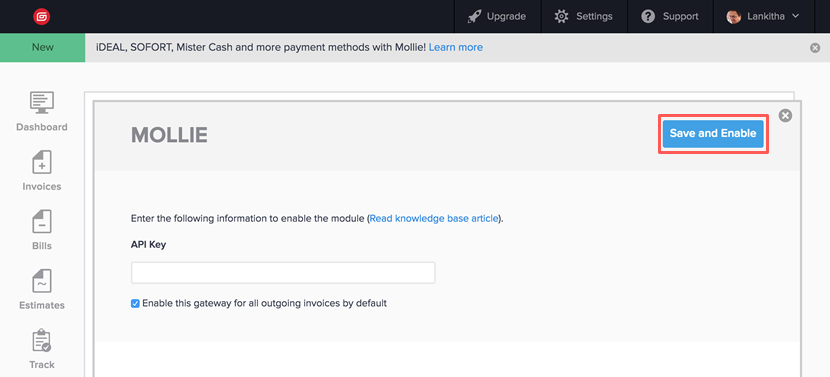Open the Track clipboard icon

[x=41, y=340]
